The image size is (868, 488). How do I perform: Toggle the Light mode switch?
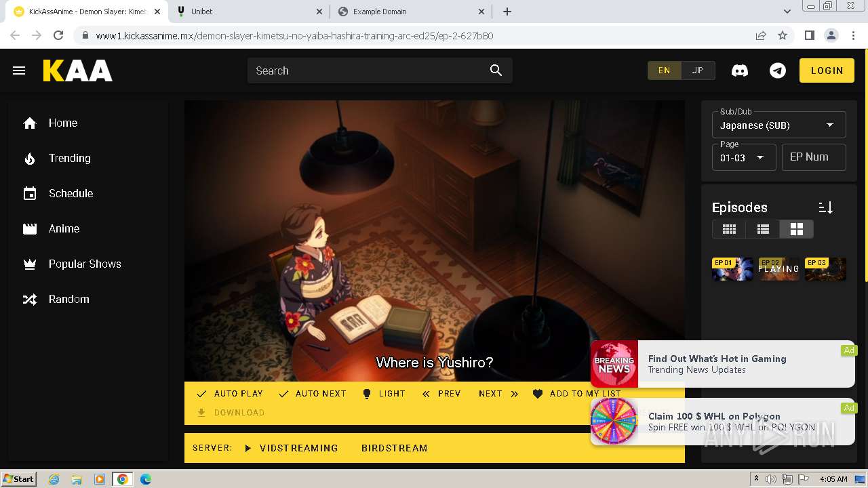click(383, 394)
